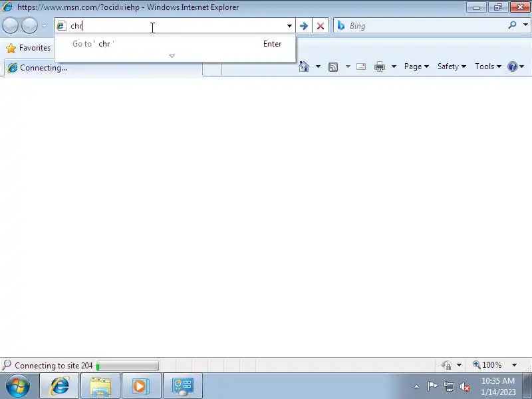The height and width of the screenshot is (399, 532).
Task: Click the Go arrow next to address bar
Action: pyautogui.click(x=304, y=26)
